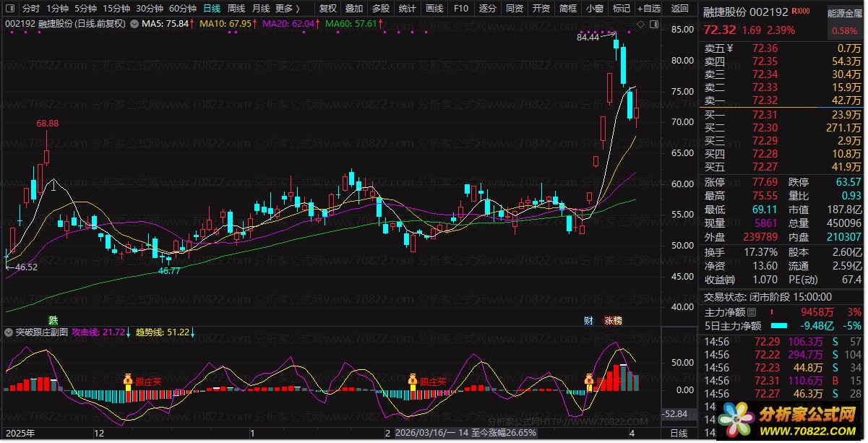The image size is (868, 443).
Task: Open the 复权 adjustment menu
Action: 328,9
